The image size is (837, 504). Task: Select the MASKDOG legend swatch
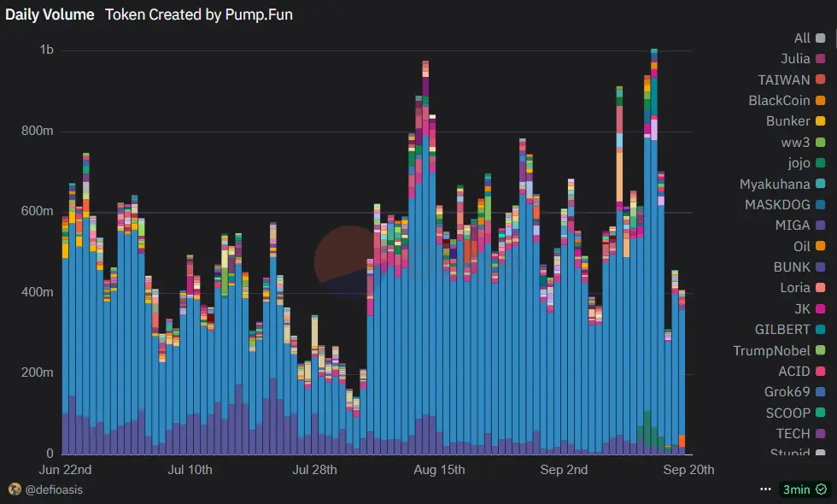pyautogui.click(x=821, y=204)
